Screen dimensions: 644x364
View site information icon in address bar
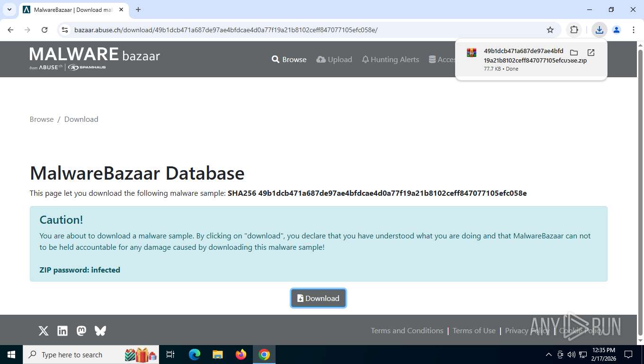[x=65, y=30]
